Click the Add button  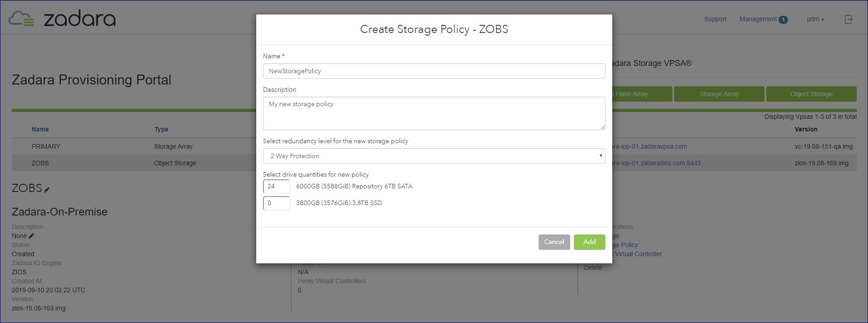[x=589, y=242]
